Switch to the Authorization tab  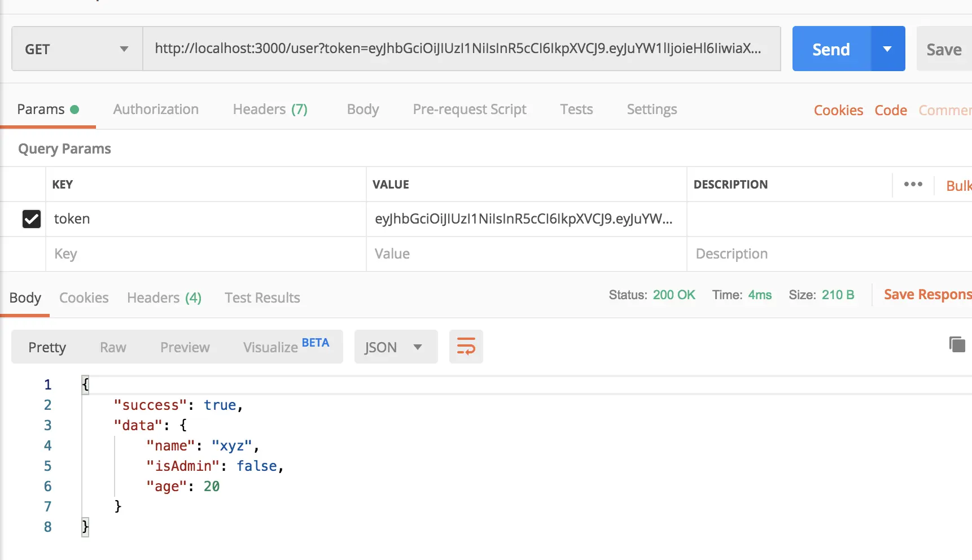tap(156, 109)
